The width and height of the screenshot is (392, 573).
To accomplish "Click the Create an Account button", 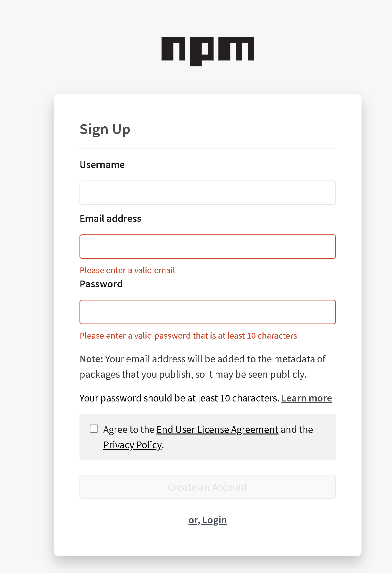I will [x=208, y=487].
